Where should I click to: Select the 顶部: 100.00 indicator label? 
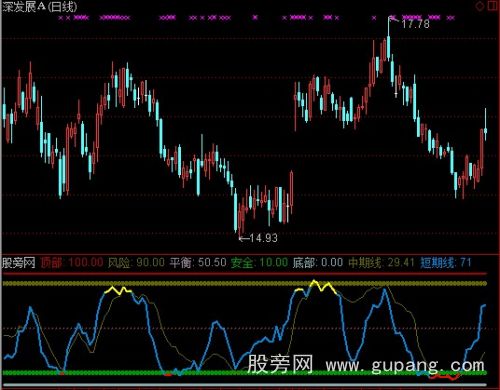[72, 263]
